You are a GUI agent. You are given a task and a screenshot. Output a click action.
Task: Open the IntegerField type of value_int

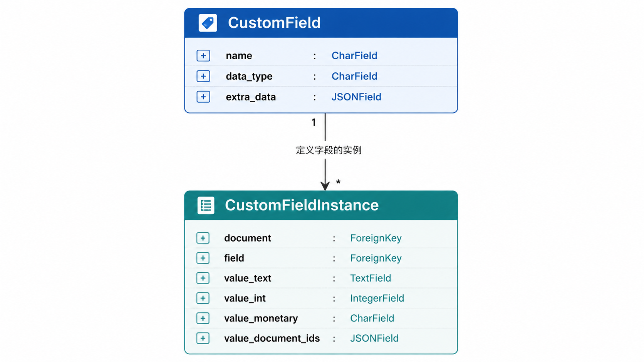[x=377, y=298]
